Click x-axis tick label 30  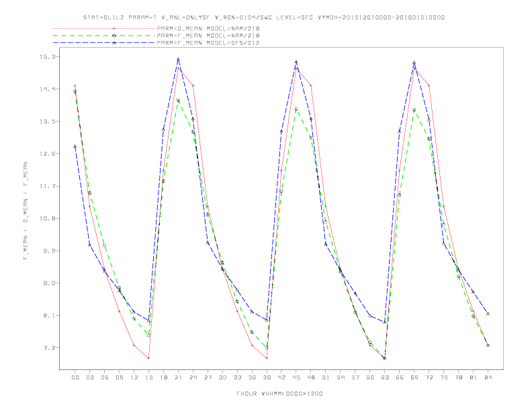click(x=222, y=377)
